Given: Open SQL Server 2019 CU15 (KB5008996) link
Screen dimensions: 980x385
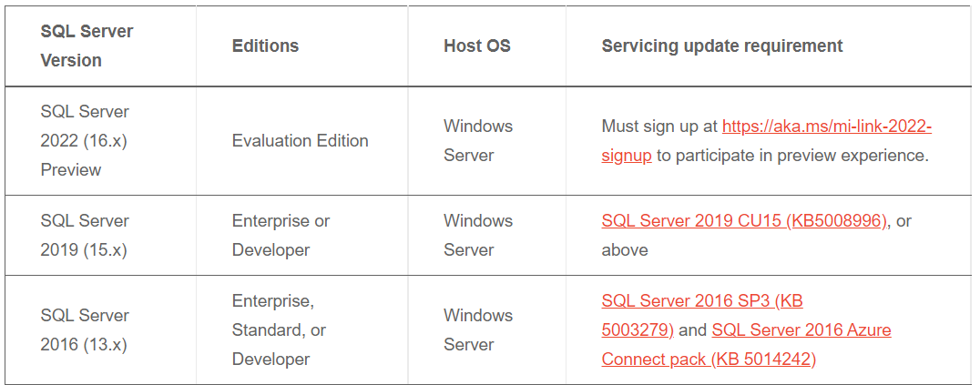Looking at the screenshot, I should [744, 221].
